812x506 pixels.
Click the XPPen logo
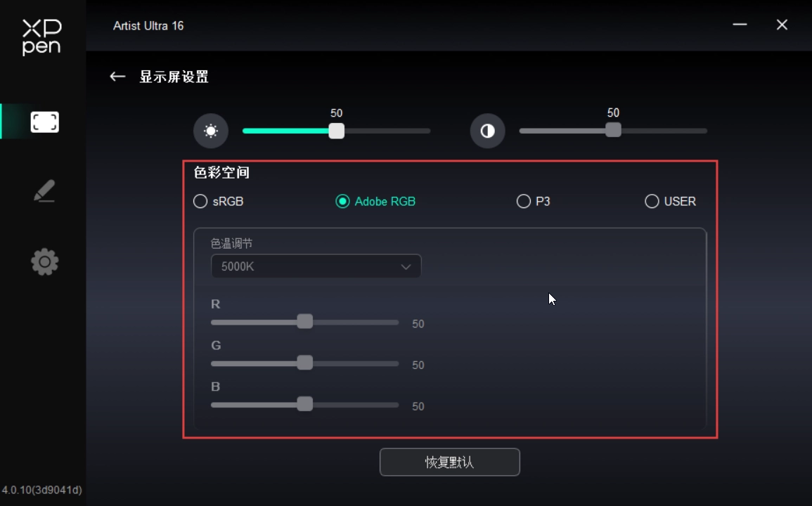(42, 37)
